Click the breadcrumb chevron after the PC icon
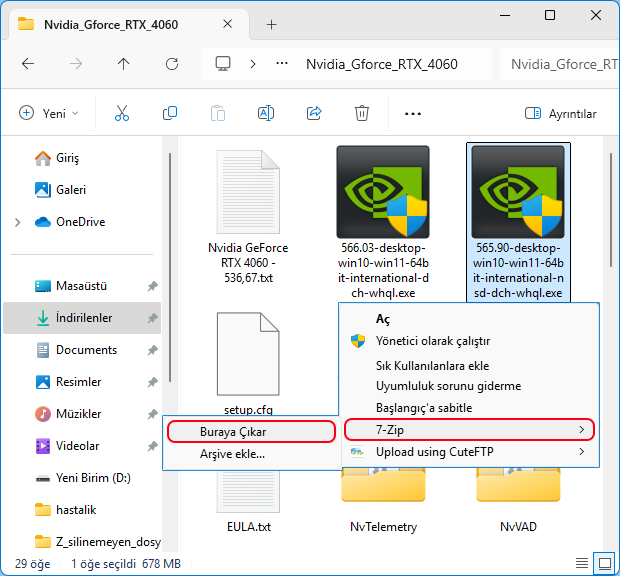Image resolution: width=620 pixels, height=576 pixels. (x=253, y=64)
